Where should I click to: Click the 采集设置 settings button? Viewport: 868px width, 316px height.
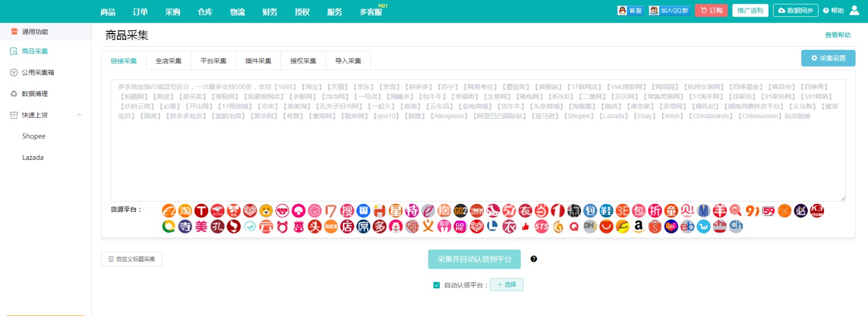(x=828, y=58)
